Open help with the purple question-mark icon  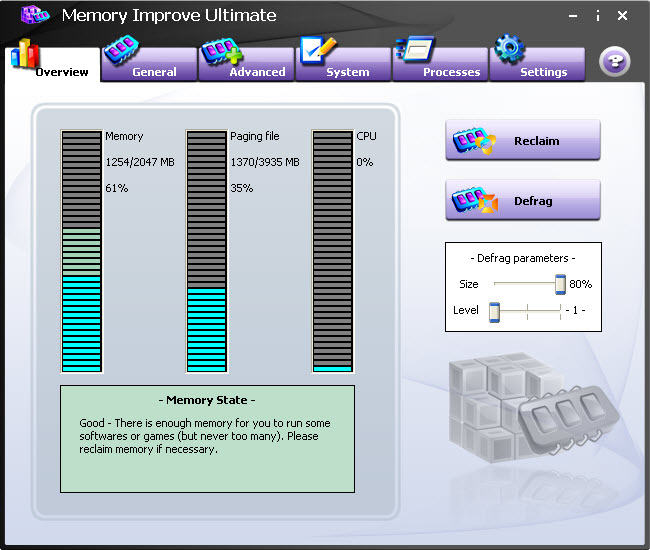click(615, 62)
